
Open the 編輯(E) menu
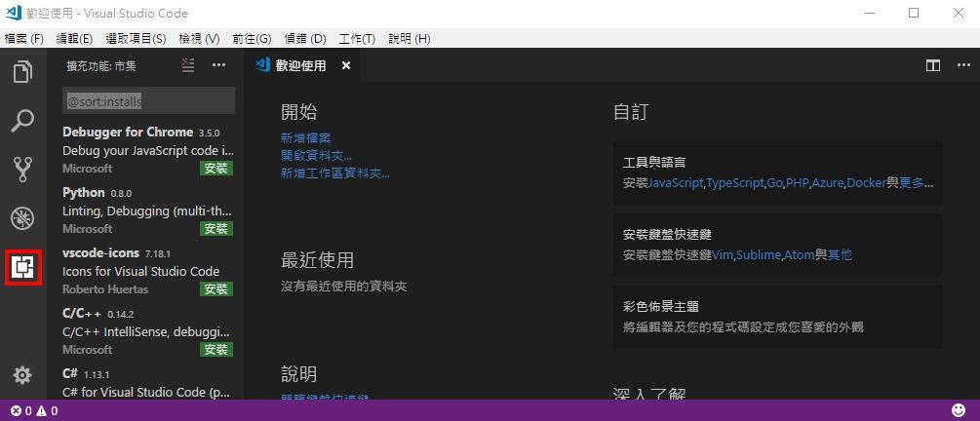point(74,39)
